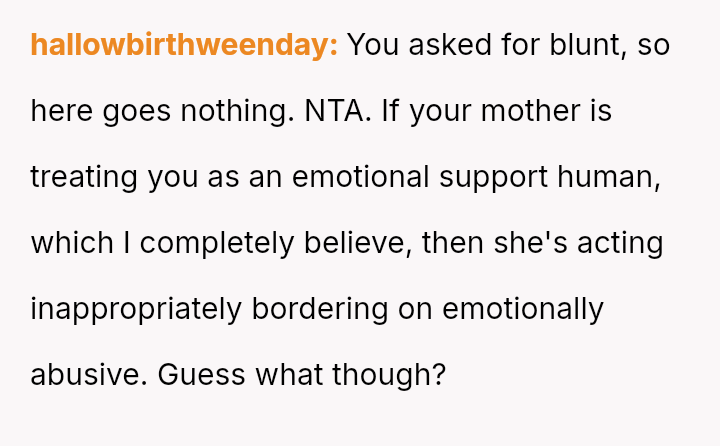Click the word "inappropriately" in the comment
The height and width of the screenshot is (446, 720).
pyautogui.click(x=136, y=309)
